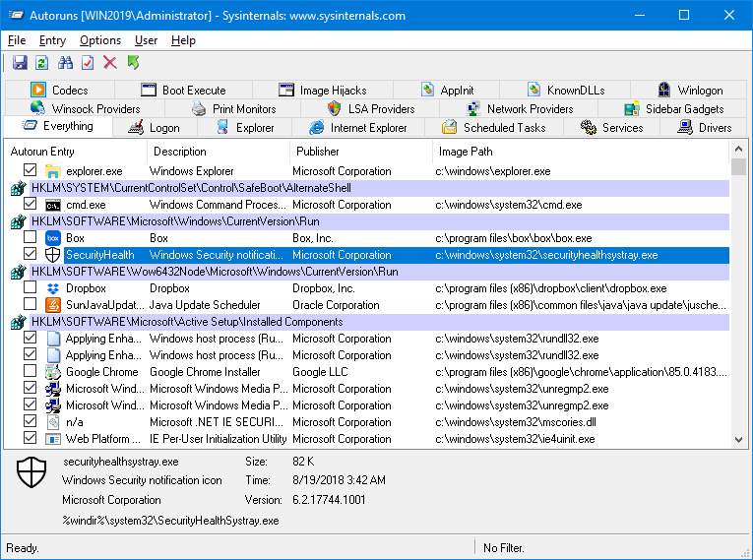Click the Refresh toolbar icon
This screenshot has width=753, height=560.
coord(41,62)
